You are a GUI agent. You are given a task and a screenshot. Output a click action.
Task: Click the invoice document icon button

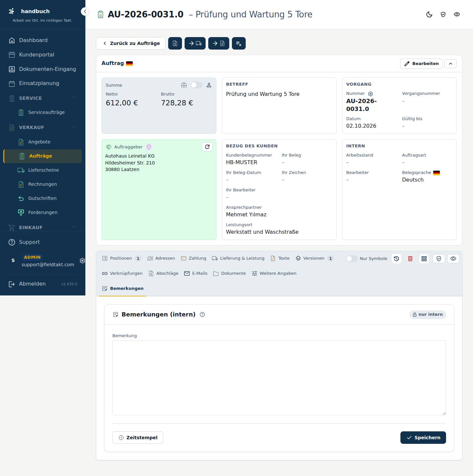175,43
